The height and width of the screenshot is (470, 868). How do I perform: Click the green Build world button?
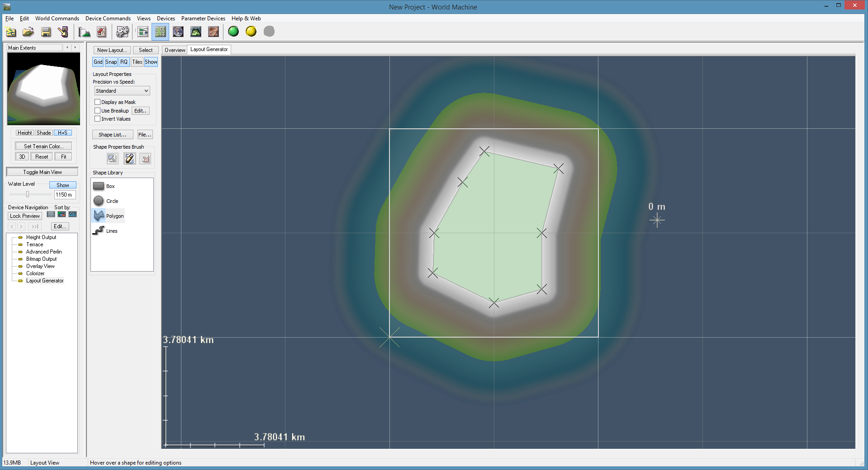(x=233, y=32)
